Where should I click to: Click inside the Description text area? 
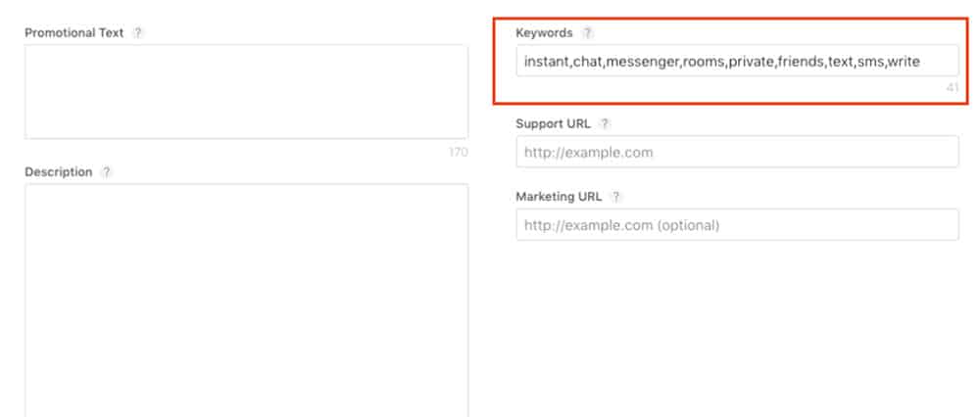coord(246,301)
